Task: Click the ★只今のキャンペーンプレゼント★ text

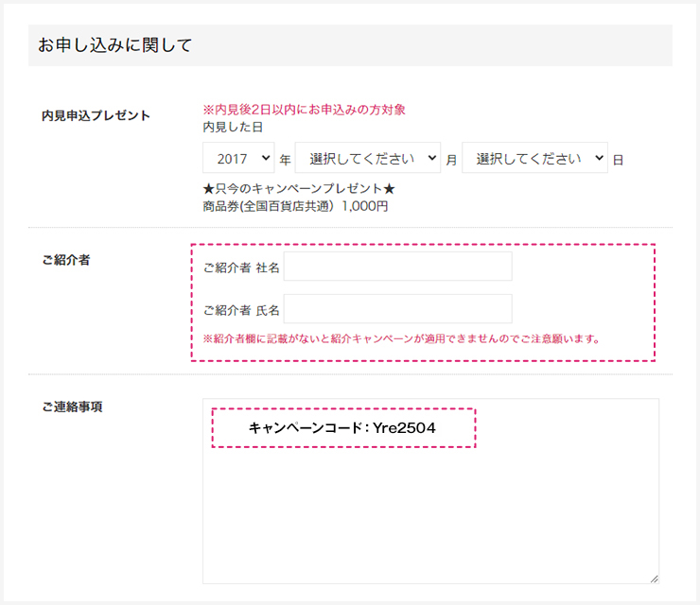Action: [x=299, y=189]
